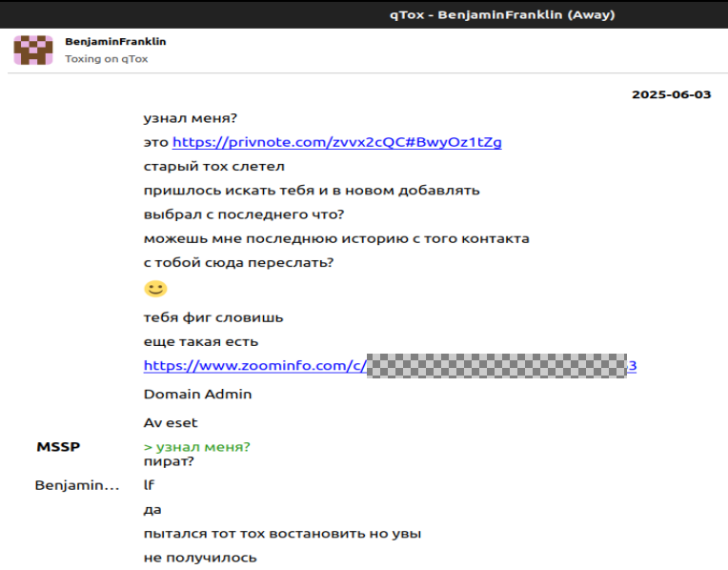Click the truncated 'Benjamin...' sender name
The image size is (728, 570).
[77, 485]
